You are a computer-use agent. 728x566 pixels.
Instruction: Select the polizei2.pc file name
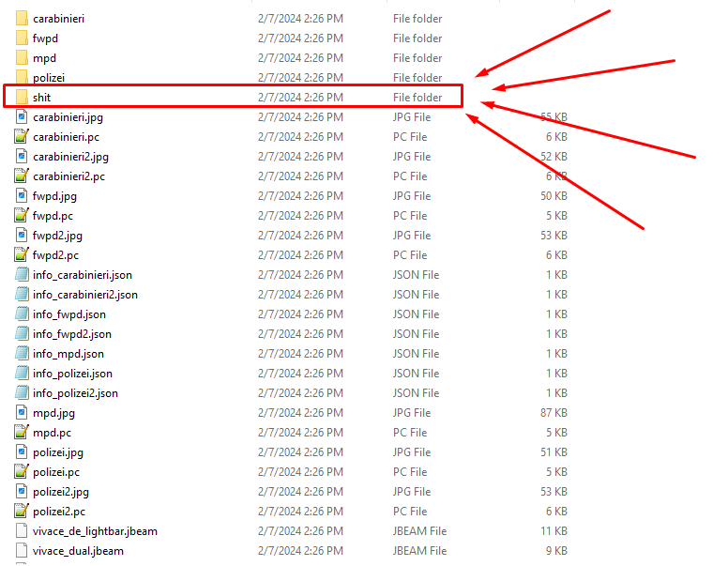click(59, 512)
